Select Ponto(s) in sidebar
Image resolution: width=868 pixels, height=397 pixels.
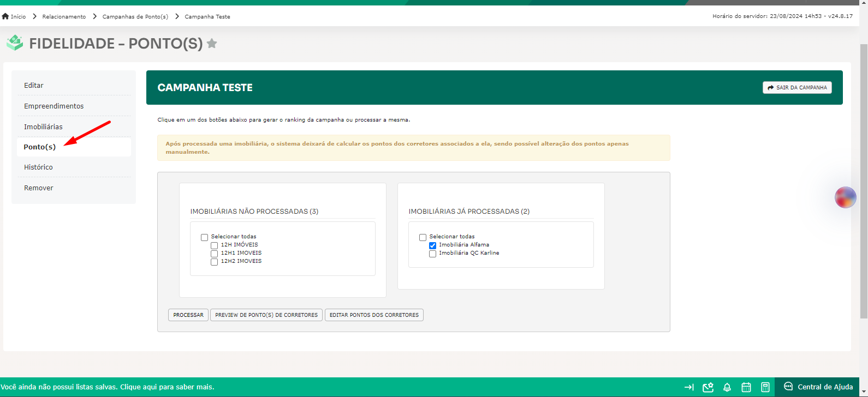pyautogui.click(x=74, y=147)
